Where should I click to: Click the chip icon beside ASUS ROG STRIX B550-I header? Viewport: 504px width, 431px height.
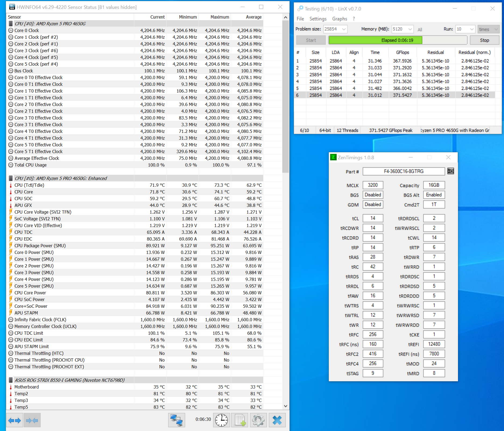[11, 380]
